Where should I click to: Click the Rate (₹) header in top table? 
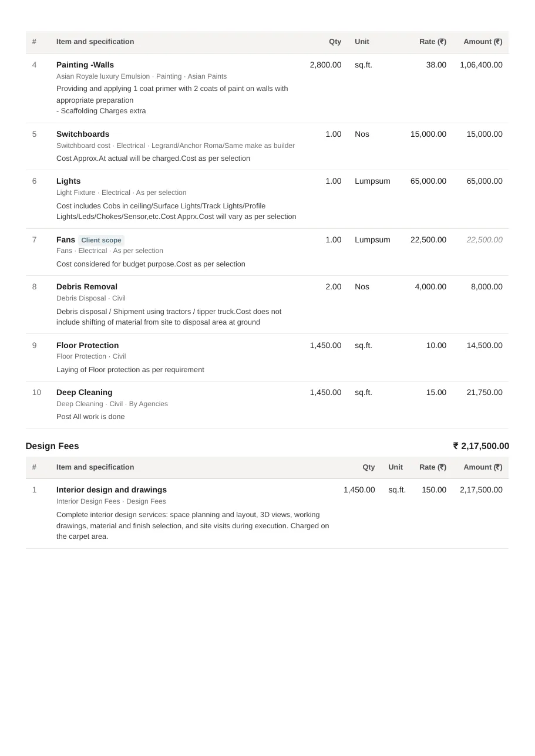(433, 42)
